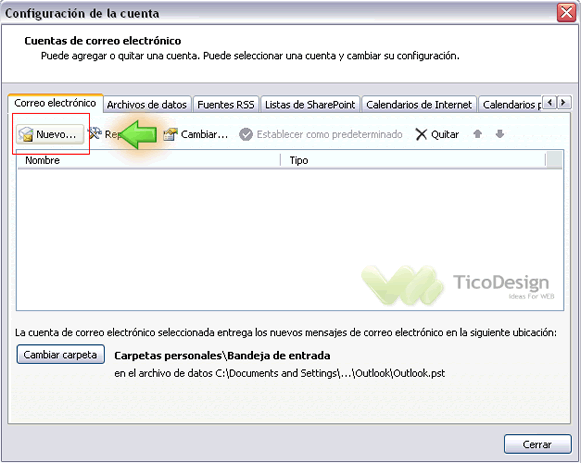Viewport: 581px width, 463px height.
Task: Switch to Archivos de datos tab
Action: 147,104
